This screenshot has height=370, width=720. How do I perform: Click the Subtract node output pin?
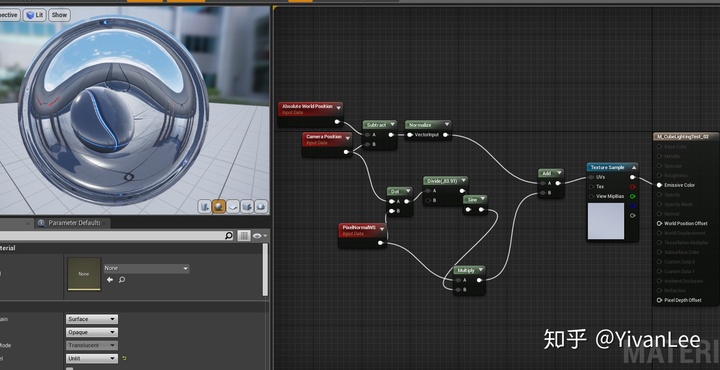pos(391,135)
